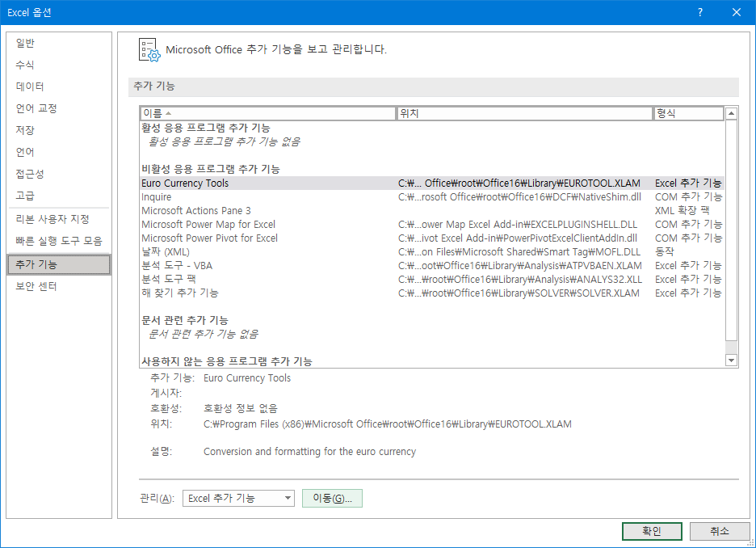Click 사용하지 않는 응용 프로그램 추가 기능 heading
The width and height of the screenshot is (756, 548).
227,361
